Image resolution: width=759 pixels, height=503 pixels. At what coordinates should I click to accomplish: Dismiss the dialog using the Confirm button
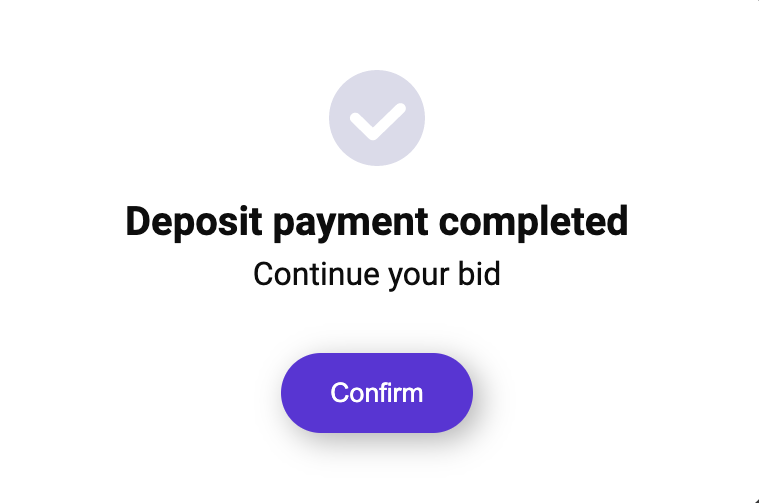(377, 393)
